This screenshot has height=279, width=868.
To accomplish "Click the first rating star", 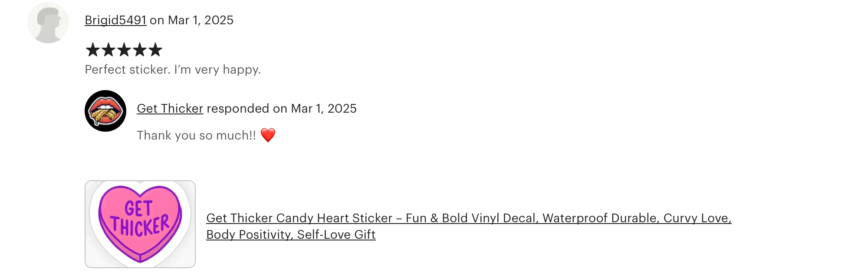I will [x=93, y=50].
